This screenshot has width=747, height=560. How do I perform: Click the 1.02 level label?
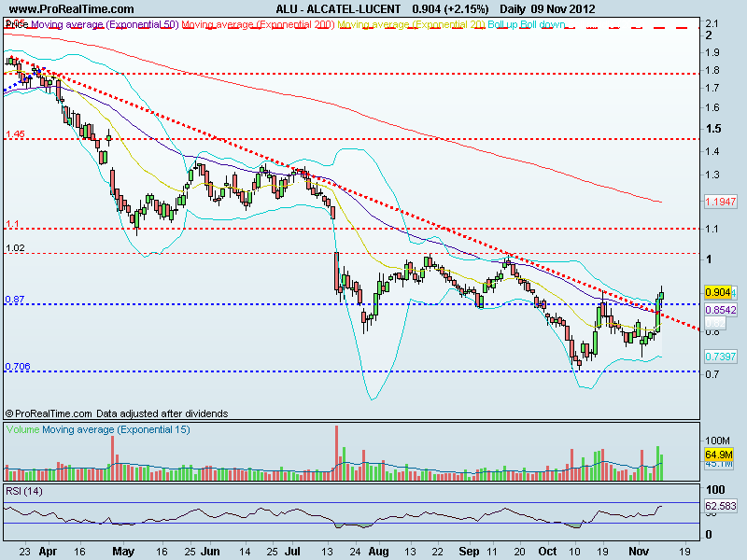[x=15, y=247]
